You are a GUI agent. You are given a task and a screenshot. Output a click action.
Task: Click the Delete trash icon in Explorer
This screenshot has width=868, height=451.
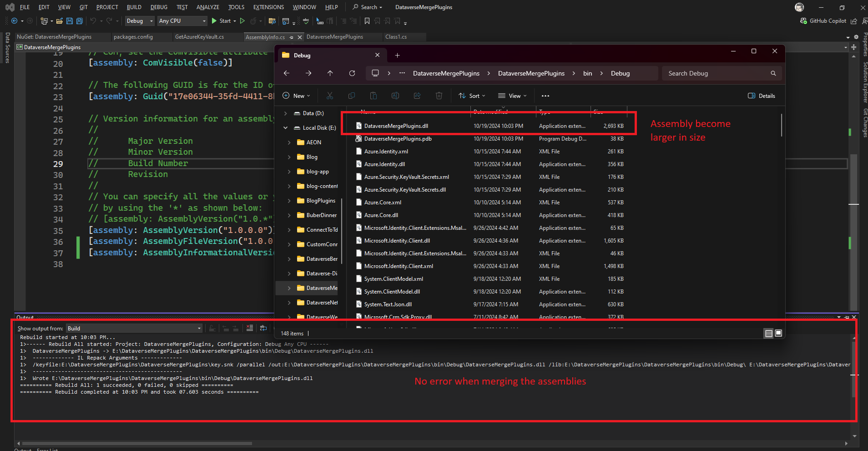tap(439, 96)
